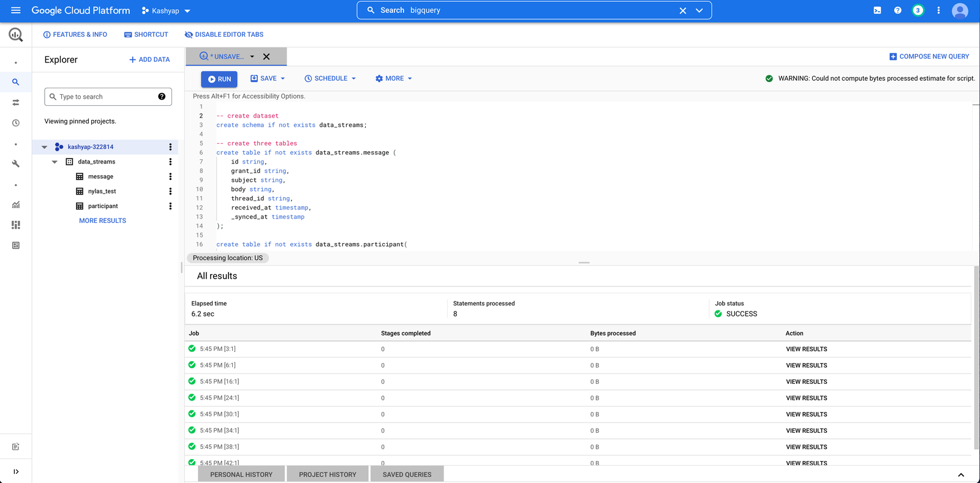Open the SAVE dropdown
Screen dimensions: 980x483
(x=268, y=78)
